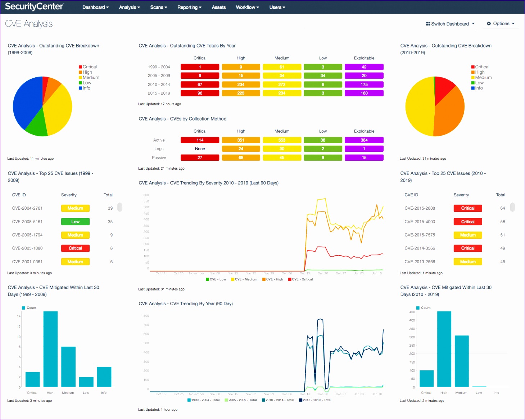This screenshot has height=420, width=525.
Task: Expand the Scans dropdown
Action: (158, 7)
